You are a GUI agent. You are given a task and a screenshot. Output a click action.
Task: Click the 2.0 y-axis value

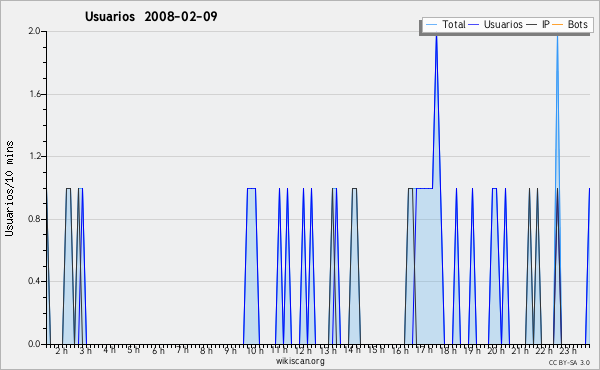tap(34, 31)
